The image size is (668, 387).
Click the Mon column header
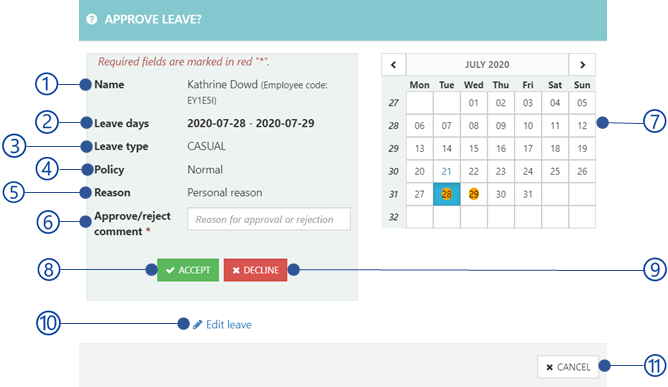coord(420,85)
